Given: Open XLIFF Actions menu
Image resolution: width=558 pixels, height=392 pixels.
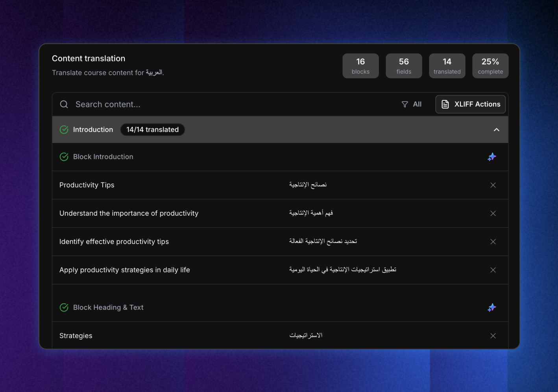Looking at the screenshot, I should point(470,104).
